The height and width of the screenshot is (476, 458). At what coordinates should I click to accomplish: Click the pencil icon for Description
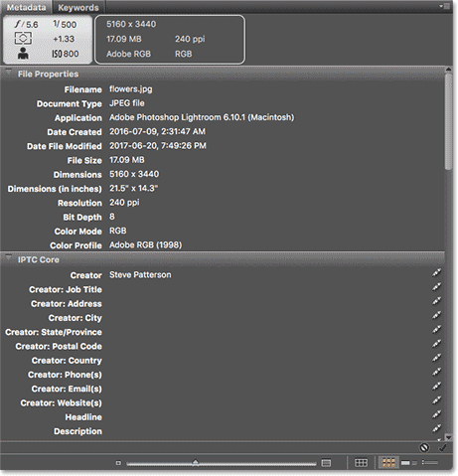(x=436, y=428)
